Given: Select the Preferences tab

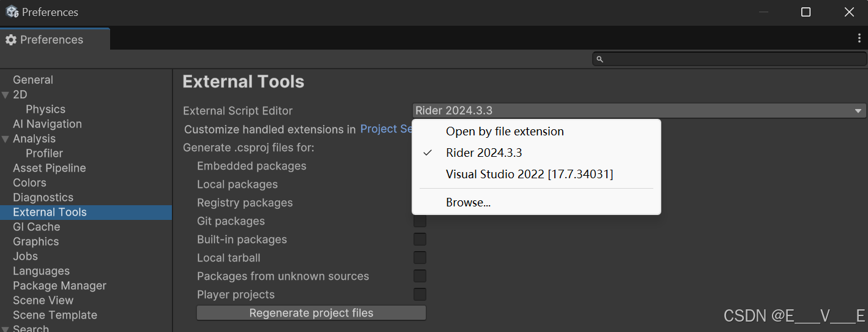Looking at the screenshot, I should (55, 39).
